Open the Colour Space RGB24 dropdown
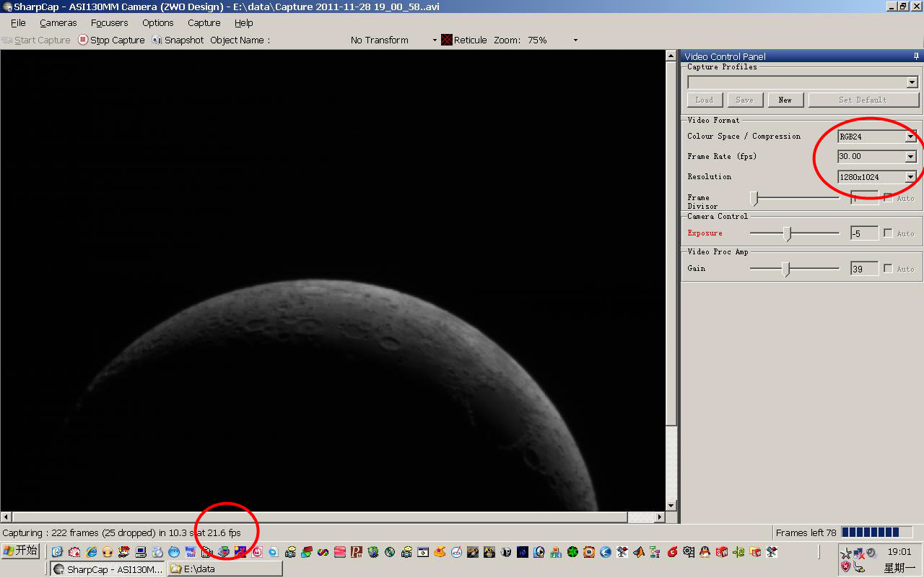The height and width of the screenshot is (578, 924). click(x=910, y=136)
